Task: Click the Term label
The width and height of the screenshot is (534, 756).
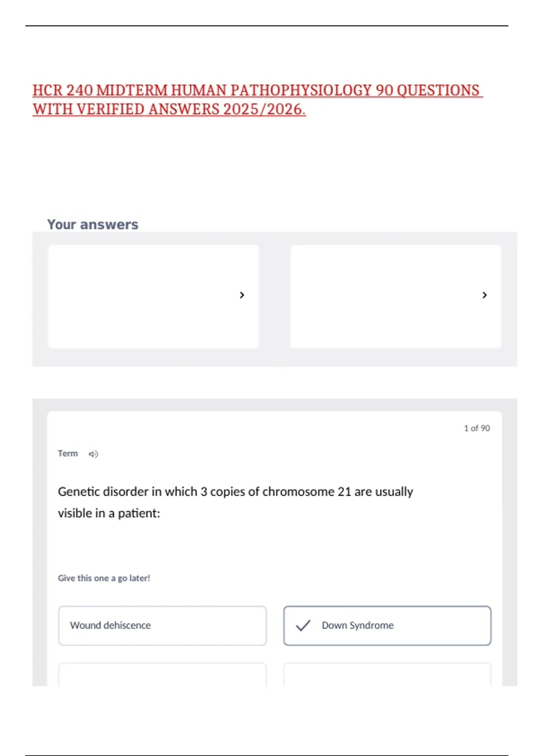Action: point(68,454)
